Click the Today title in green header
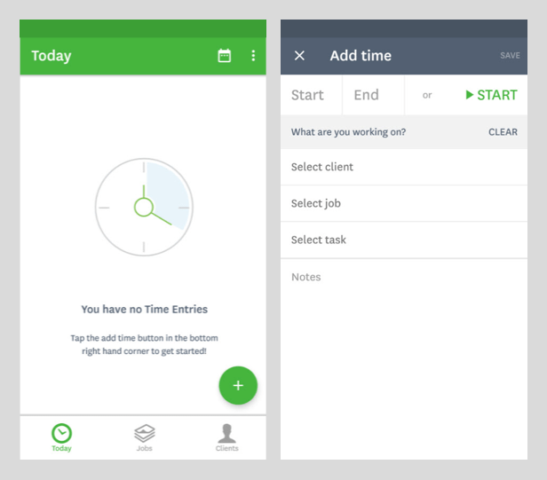547x480 pixels. (x=51, y=56)
